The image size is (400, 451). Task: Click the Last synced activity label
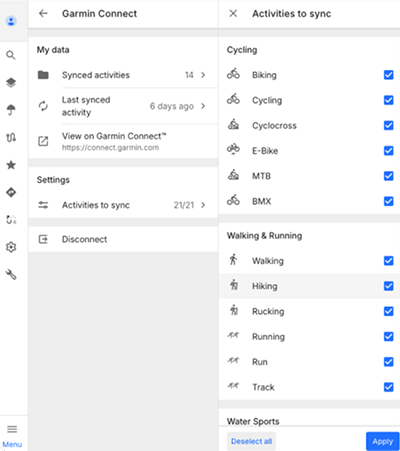click(86, 106)
